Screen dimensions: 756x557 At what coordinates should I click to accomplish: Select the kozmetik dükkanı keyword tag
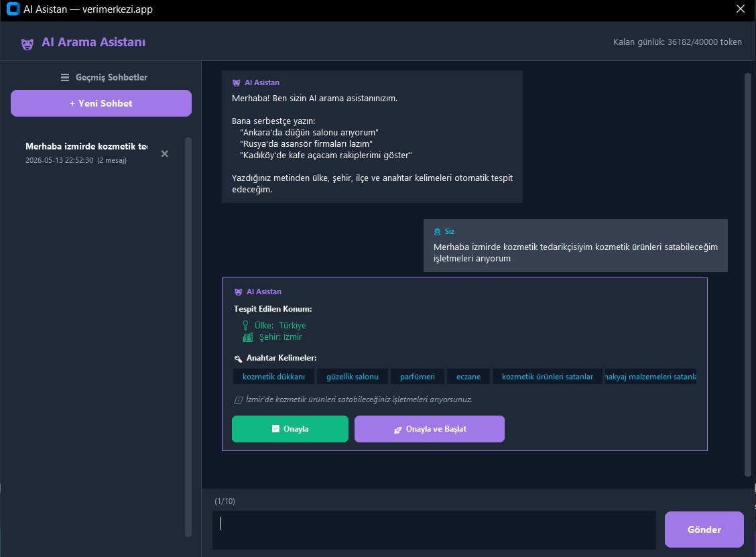(273, 377)
